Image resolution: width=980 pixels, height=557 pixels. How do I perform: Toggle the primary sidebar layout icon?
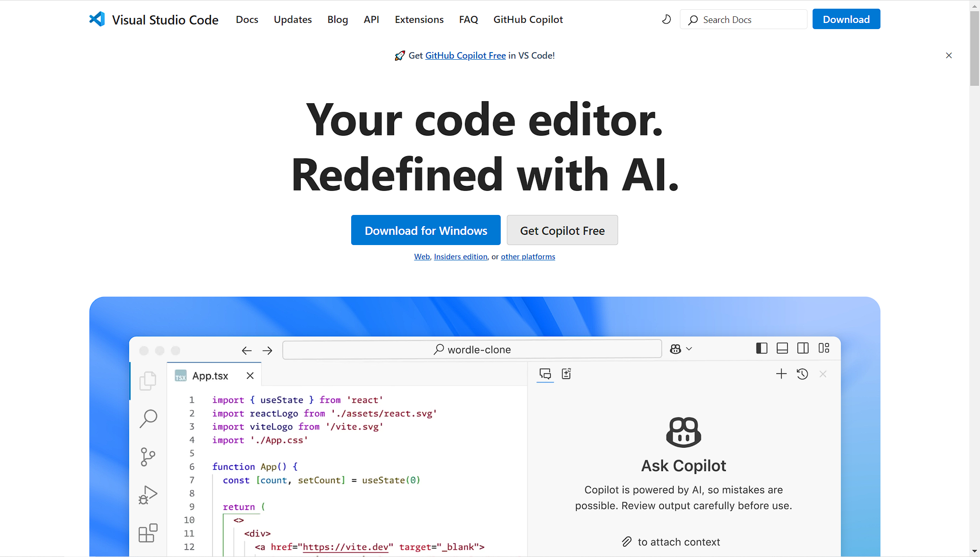762,349
